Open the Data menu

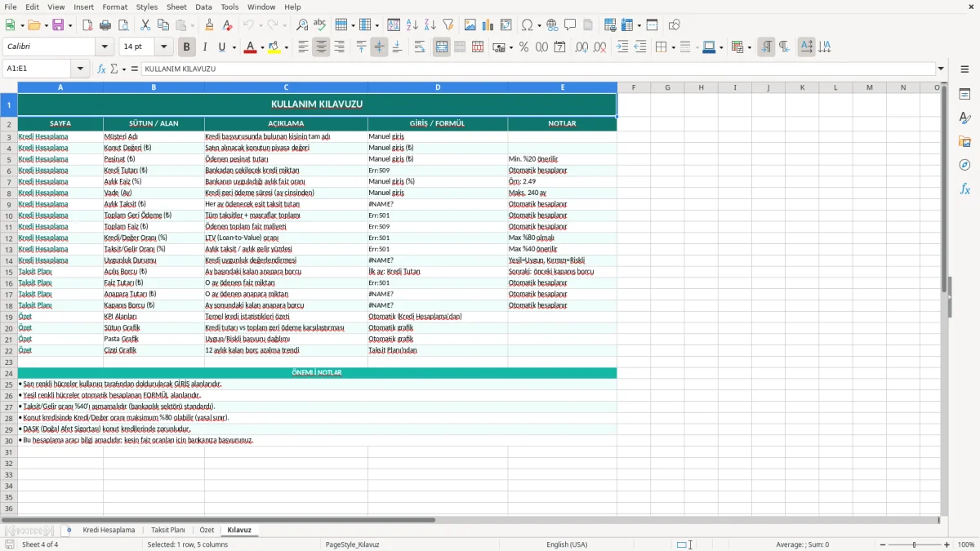(203, 7)
